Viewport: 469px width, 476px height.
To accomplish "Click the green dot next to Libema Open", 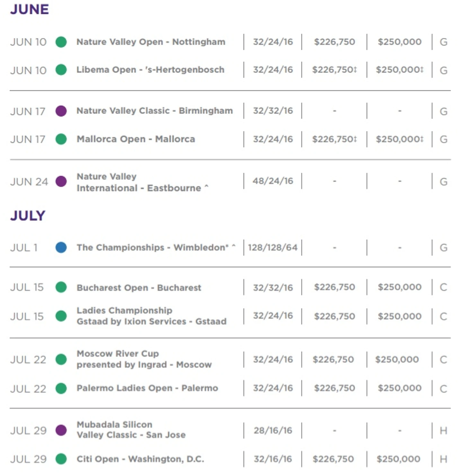I will click(61, 70).
